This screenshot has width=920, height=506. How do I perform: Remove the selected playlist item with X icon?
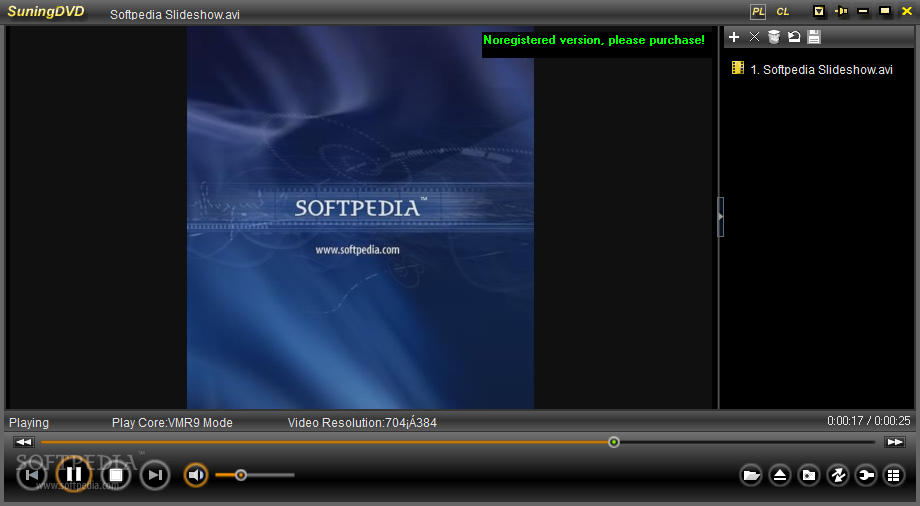coord(755,37)
